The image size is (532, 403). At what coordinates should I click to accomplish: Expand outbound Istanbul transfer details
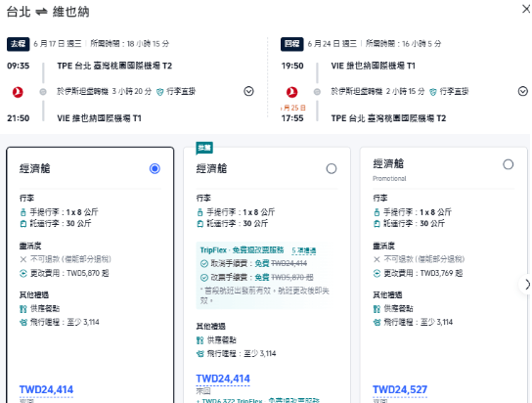pos(248,91)
